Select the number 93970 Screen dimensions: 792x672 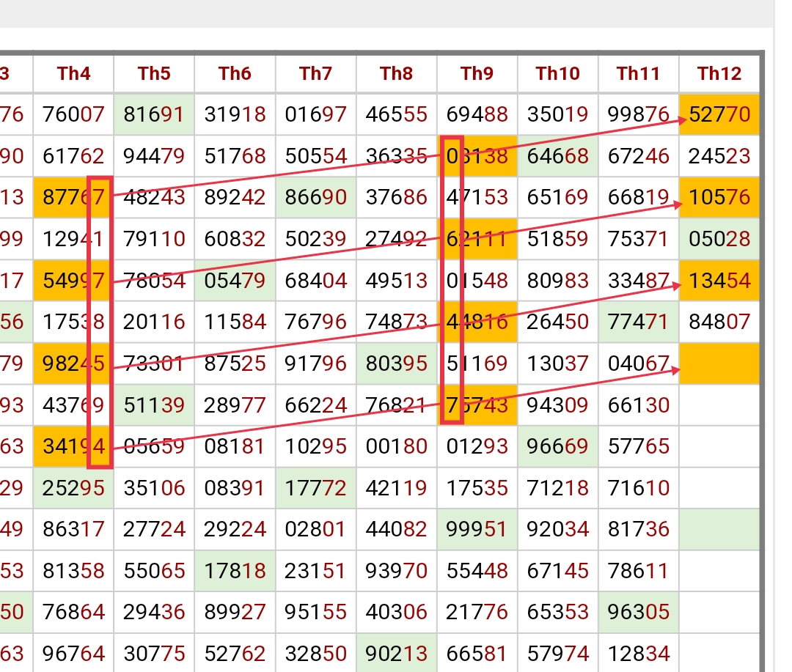click(397, 571)
